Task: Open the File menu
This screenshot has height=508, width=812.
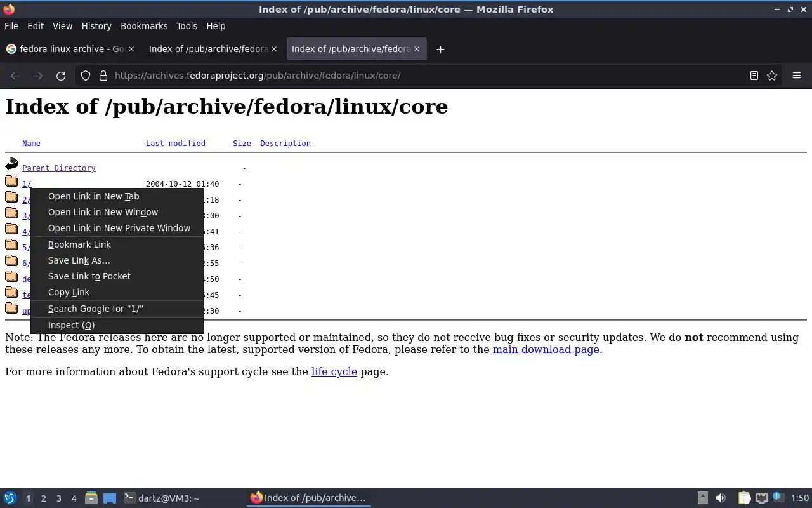Action: click(11, 26)
